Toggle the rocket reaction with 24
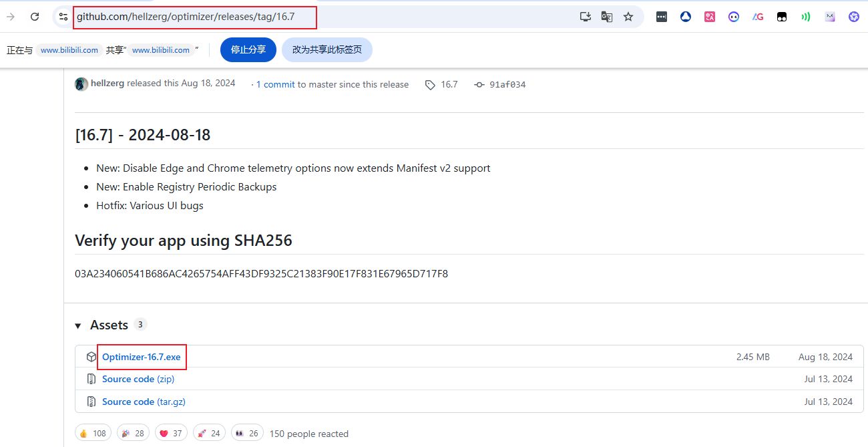Screen dimensions: 868x447 tap(207, 433)
